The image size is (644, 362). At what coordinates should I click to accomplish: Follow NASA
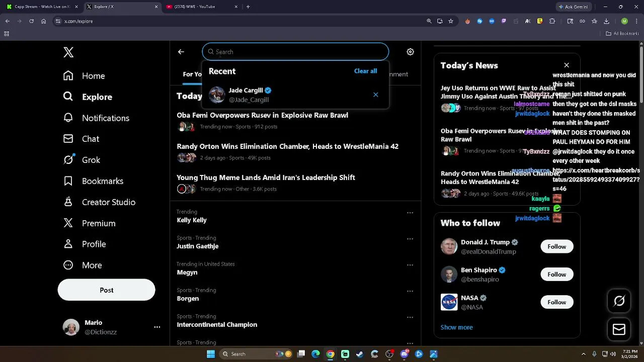point(556,302)
